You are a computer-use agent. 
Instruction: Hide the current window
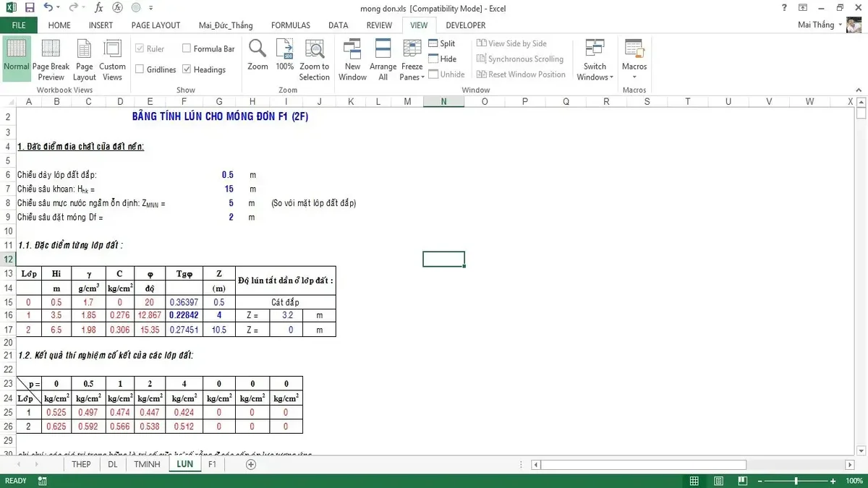coord(442,59)
